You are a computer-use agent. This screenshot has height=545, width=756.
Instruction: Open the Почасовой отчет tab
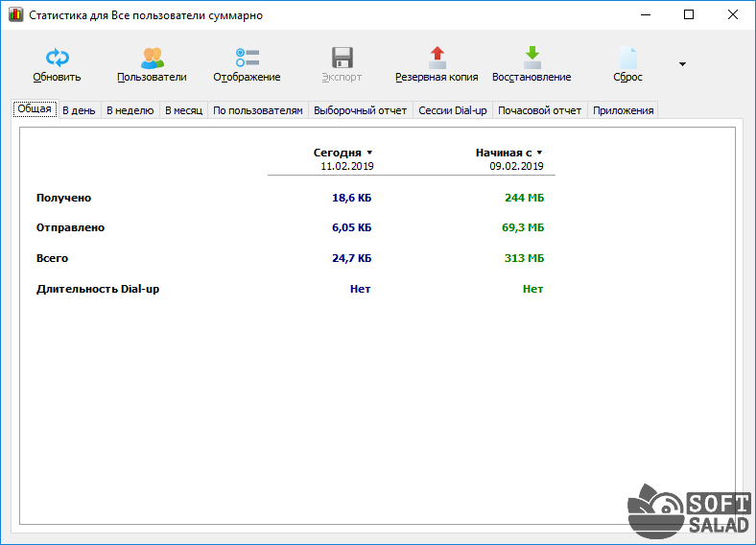pos(539,110)
